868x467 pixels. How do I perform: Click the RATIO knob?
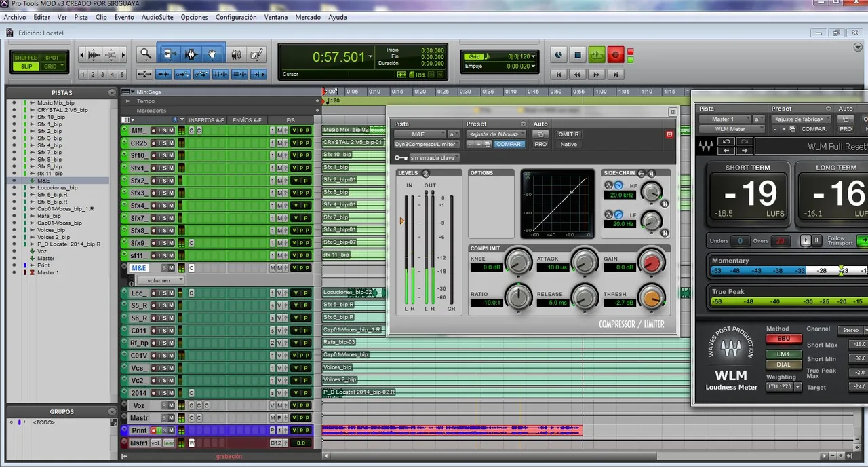pyautogui.click(x=519, y=298)
